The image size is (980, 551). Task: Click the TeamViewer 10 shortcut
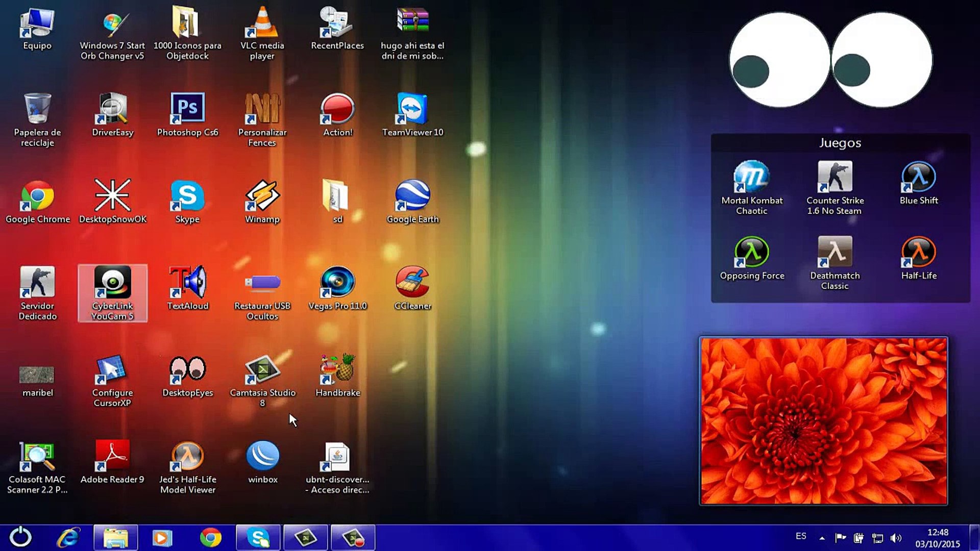click(412, 109)
